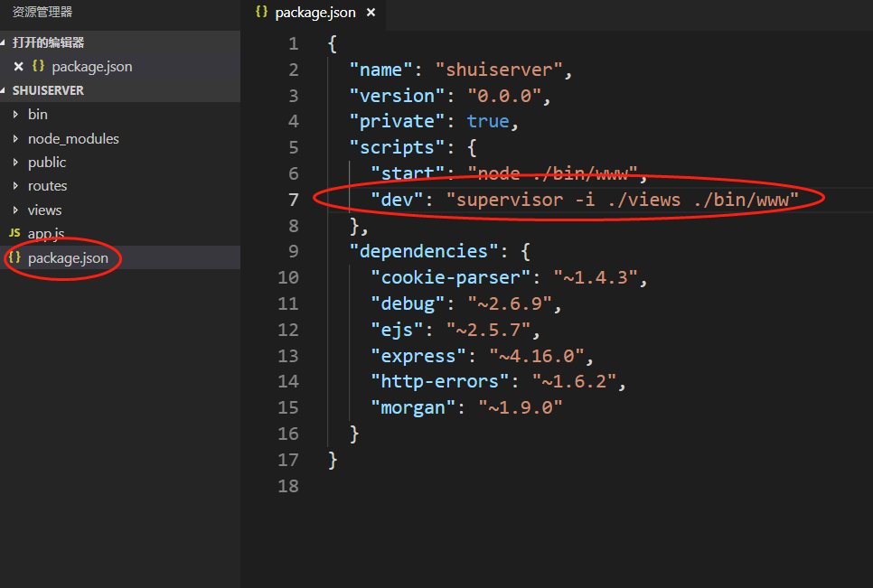Expand the views folder arrow
This screenshot has height=588, width=873.
click(15, 210)
